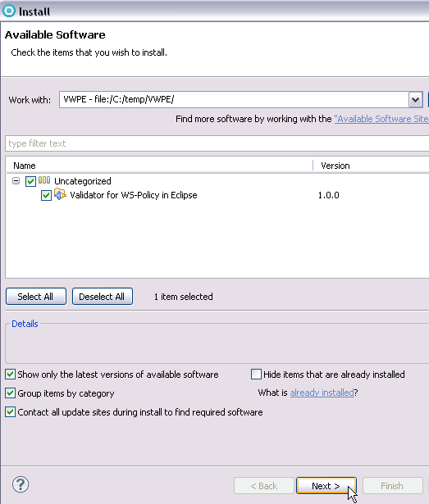Open the already installed link
Image resolution: width=429 pixels, height=504 pixels.
pyautogui.click(x=322, y=393)
